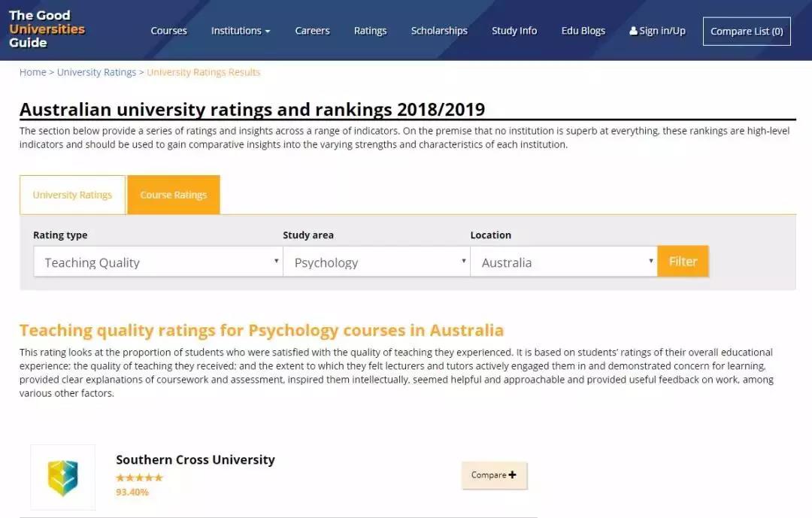Screen dimensions: 812x518
Task: Open the Compare List (0) button
Action: click(x=747, y=31)
